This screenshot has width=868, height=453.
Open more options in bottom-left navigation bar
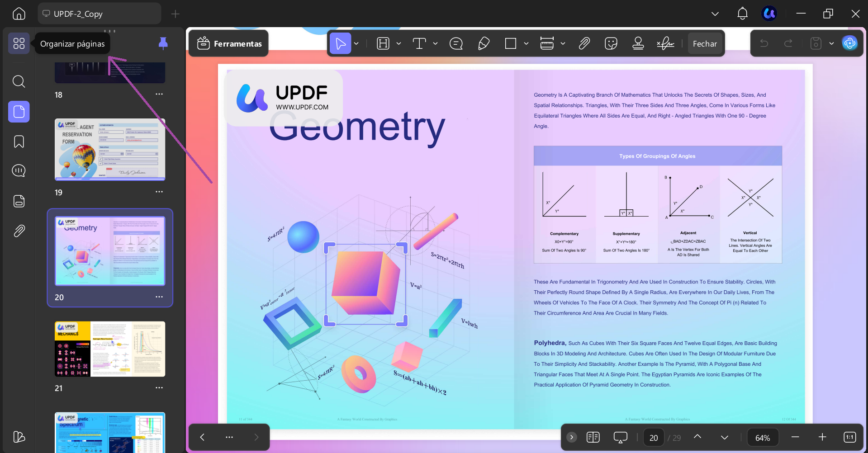pos(229,437)
